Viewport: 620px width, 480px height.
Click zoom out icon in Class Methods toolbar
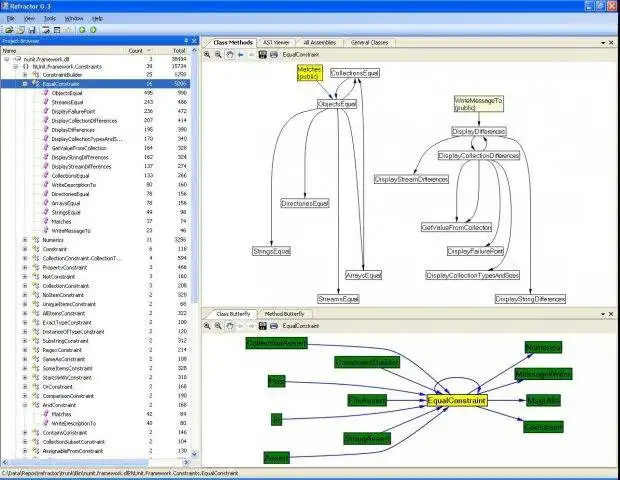[x=218, y=55]
